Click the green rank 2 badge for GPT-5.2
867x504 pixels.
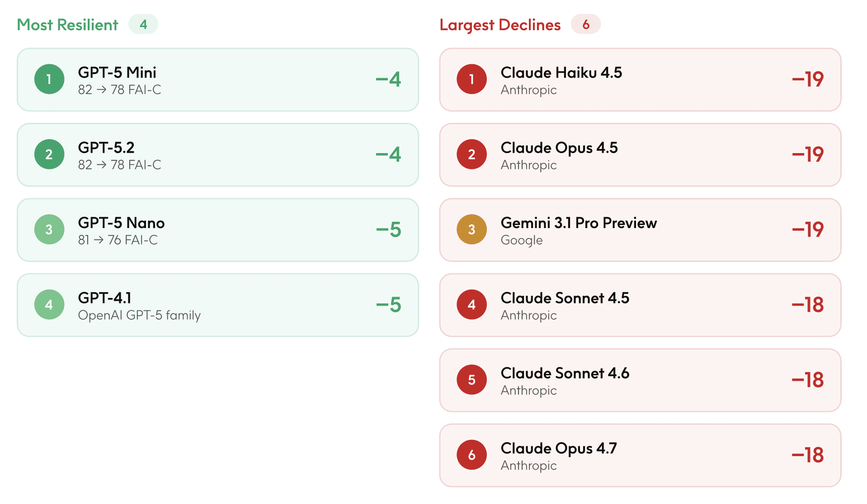(x=49, y=154)
